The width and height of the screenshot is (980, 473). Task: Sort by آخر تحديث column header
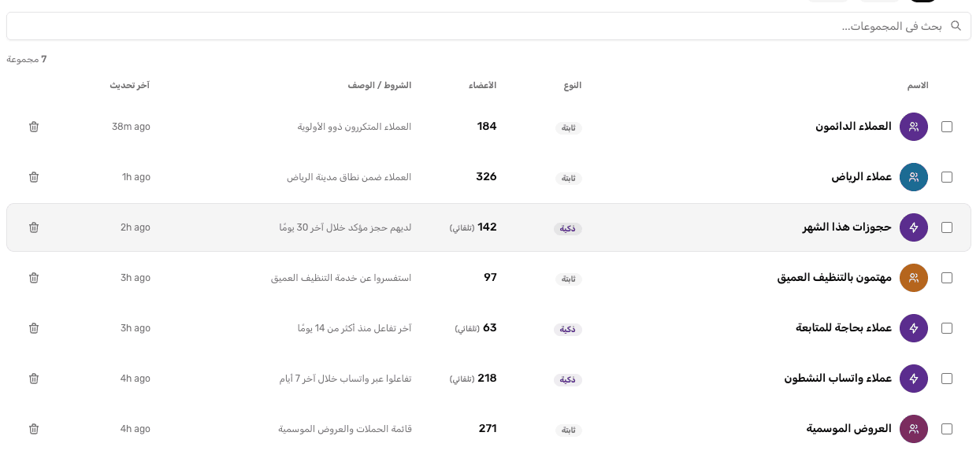point(130,85)
